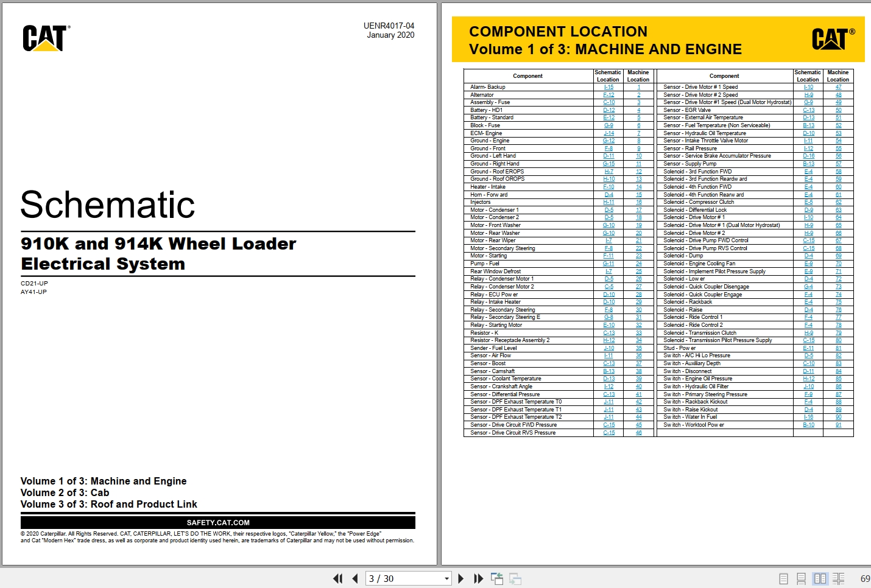Screen dimensions: 871x588
Task: Open schematic location I-16 for Water In Fuel switch
Action: (808, 417)
